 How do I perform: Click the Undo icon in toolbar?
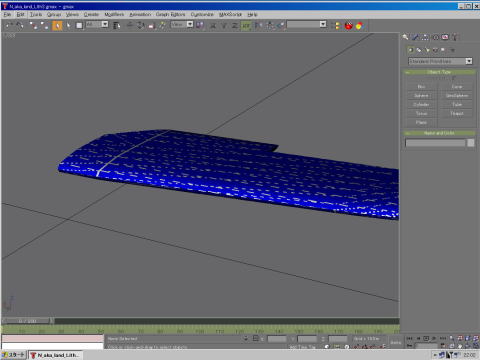coord(8,25)
